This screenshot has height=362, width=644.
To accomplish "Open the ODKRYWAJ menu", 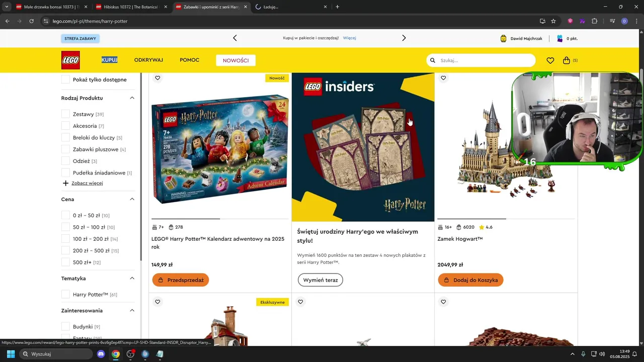I will tap(148, 60).
